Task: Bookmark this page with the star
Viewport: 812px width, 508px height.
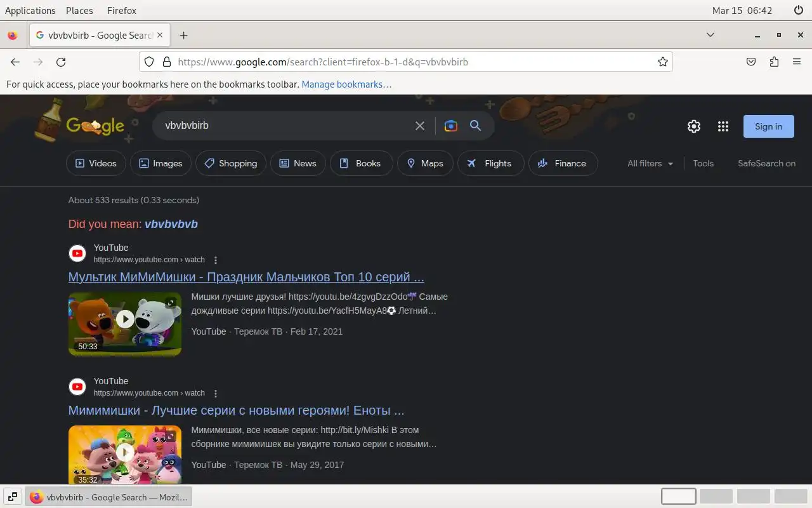Action: tap(663, 62)
